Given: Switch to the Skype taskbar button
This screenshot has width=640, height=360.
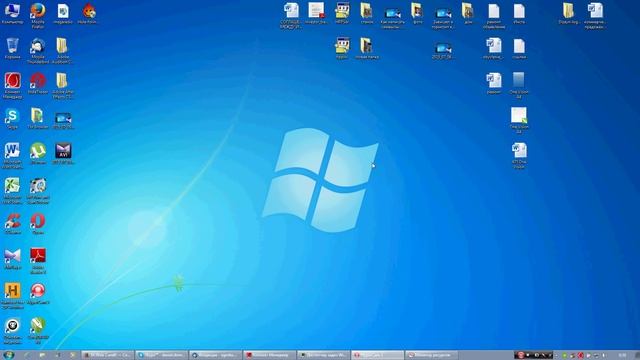Looking at the screenshot, I should tap(162, 355).
